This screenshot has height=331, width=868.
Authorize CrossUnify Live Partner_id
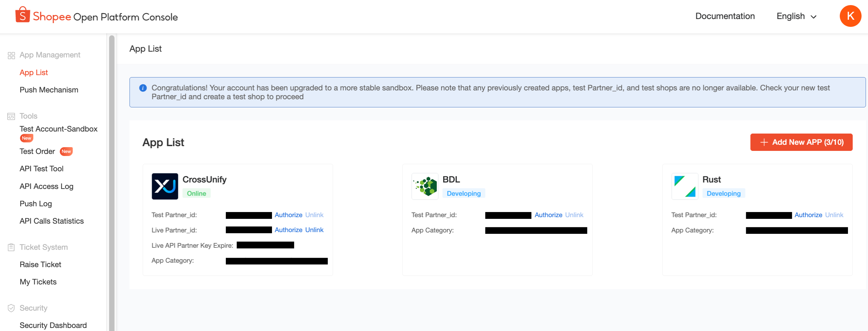tap(288, 230)
